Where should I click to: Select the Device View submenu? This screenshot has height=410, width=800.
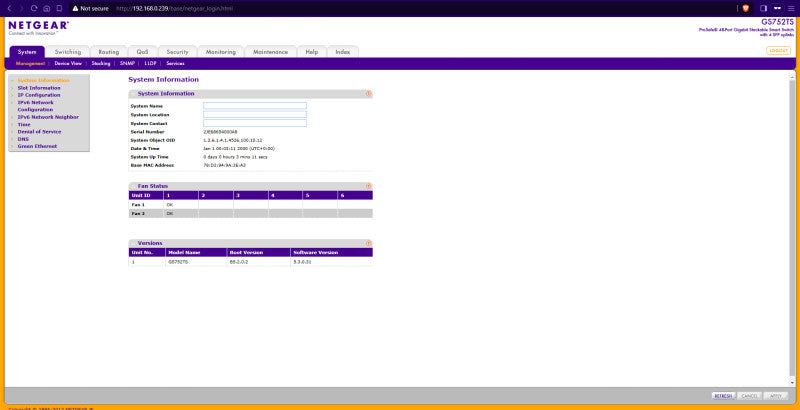(68, 63)
